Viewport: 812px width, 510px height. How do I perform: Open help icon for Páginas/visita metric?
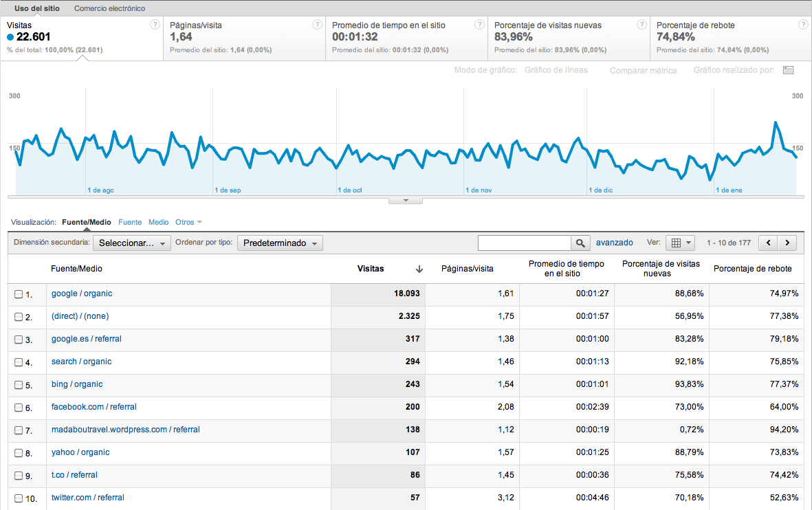pos(317,24)
